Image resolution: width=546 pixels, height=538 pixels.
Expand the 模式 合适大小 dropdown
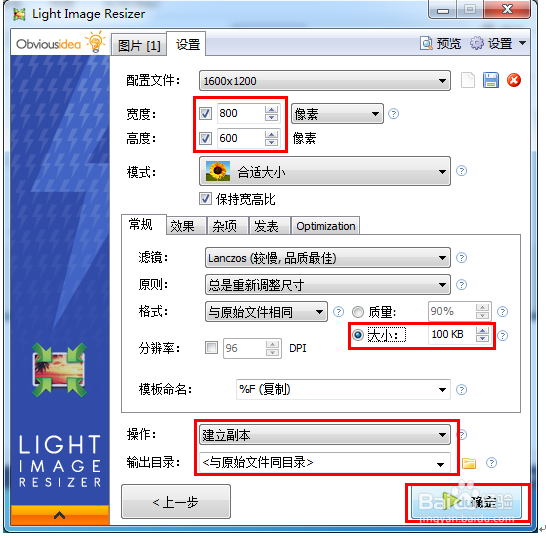[325, 171]
